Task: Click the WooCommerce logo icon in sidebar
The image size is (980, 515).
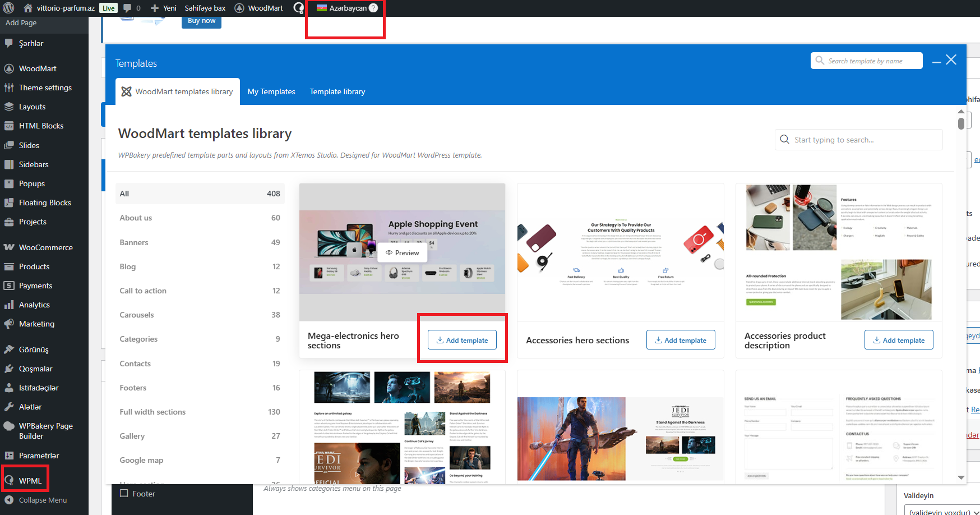Action: 9,247
